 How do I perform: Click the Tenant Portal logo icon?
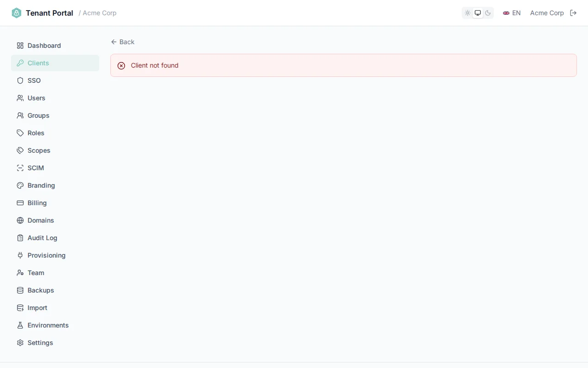coord(17,13)
